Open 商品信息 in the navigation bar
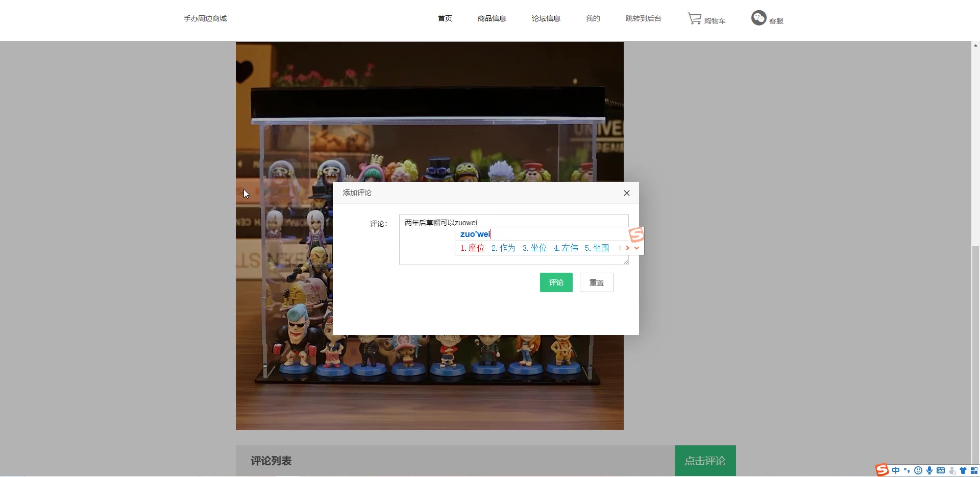 click(x=492, y=18)
